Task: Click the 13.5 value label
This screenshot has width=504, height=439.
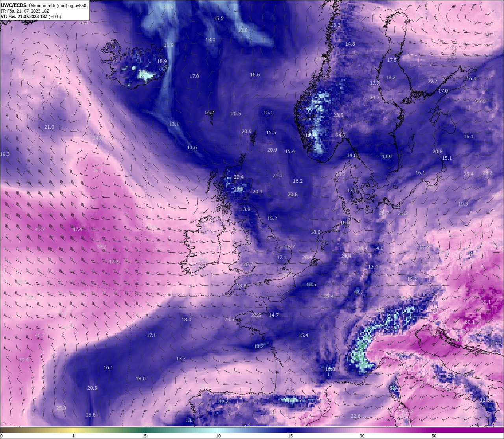Action: point(311,285)
